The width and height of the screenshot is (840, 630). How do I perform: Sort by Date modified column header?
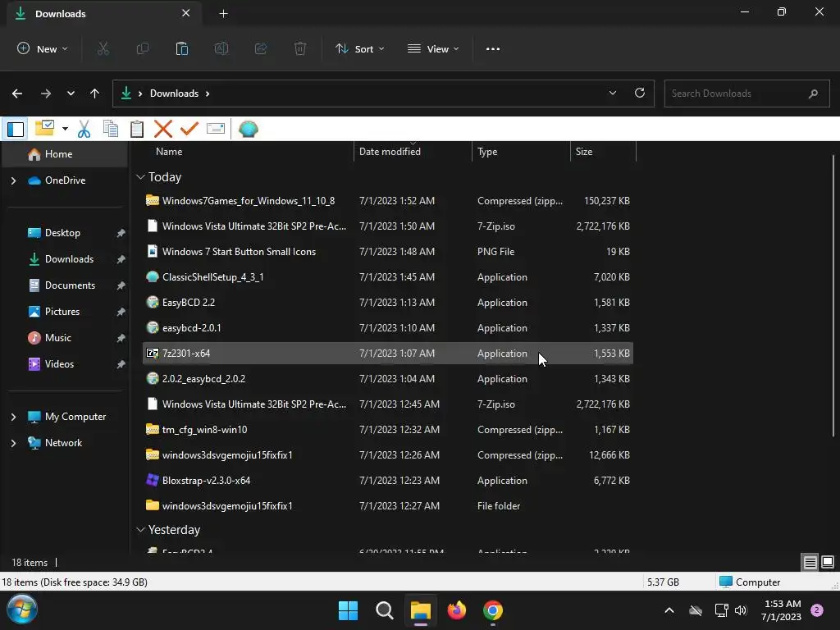413,152
